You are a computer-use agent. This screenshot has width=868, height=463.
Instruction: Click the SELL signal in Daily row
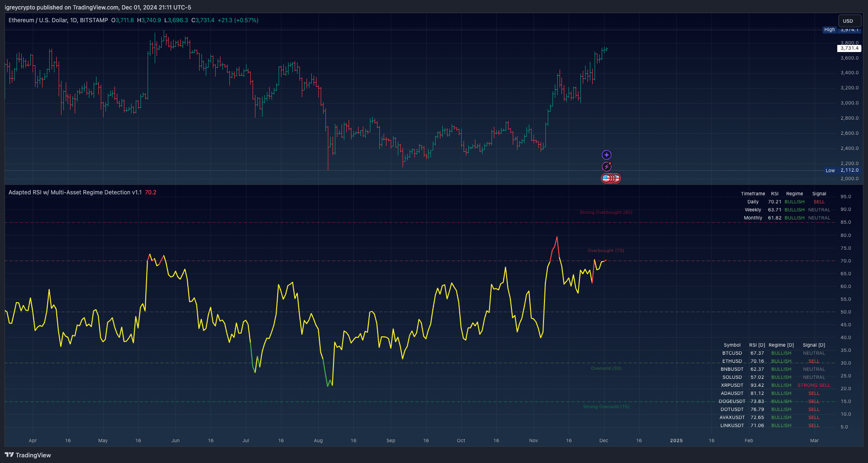(819, 202)
